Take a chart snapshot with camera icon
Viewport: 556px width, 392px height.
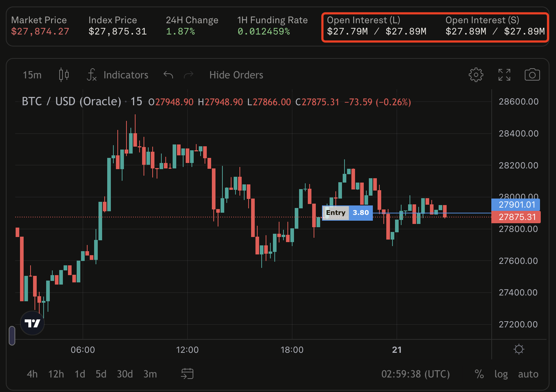pos(532,75)
